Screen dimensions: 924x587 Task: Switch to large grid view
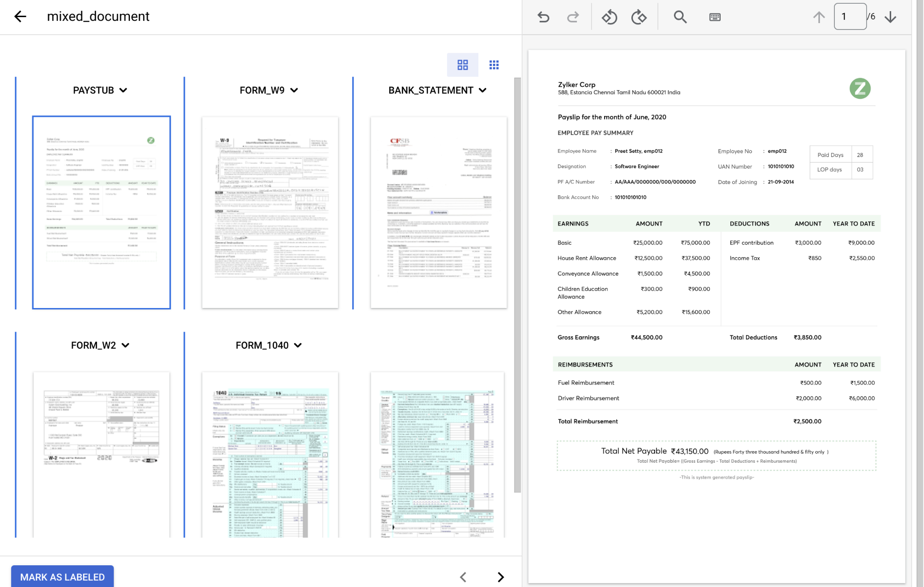point(462,65)
